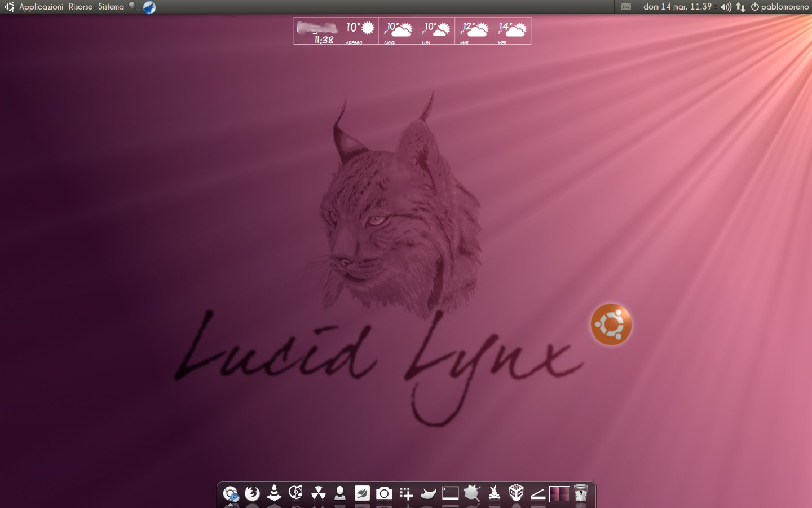
Task: Open the trash can in the dock
Action: [581, 493]
